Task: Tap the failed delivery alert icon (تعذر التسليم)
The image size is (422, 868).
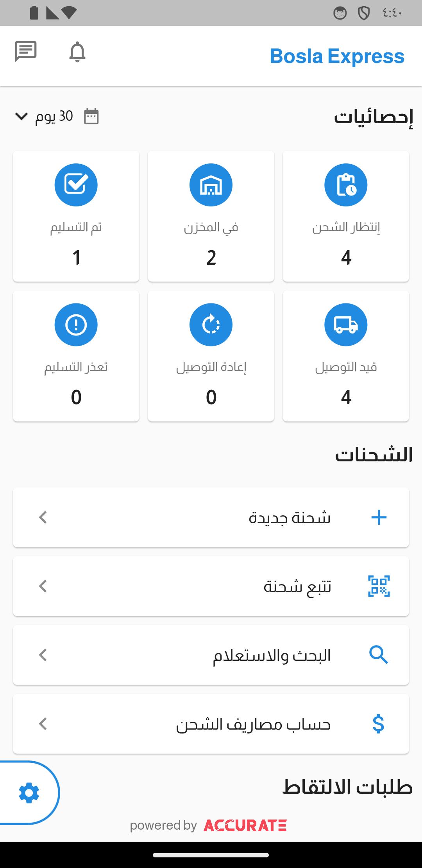Action: point(76,325)
